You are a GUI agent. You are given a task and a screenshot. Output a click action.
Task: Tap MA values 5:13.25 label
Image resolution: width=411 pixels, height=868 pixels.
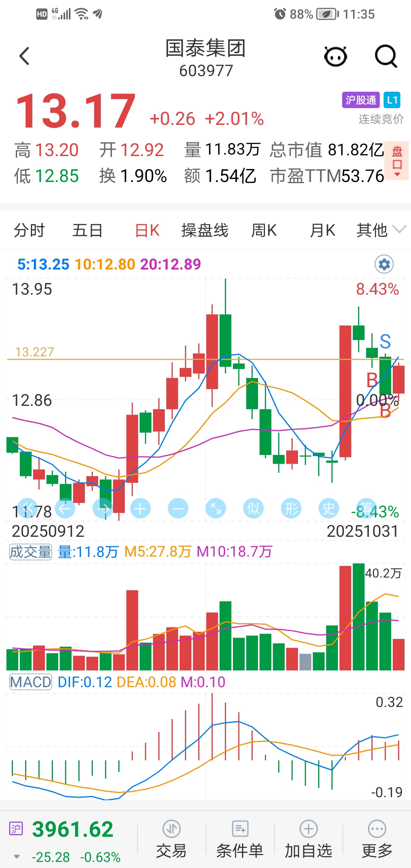tap(43, 264)
